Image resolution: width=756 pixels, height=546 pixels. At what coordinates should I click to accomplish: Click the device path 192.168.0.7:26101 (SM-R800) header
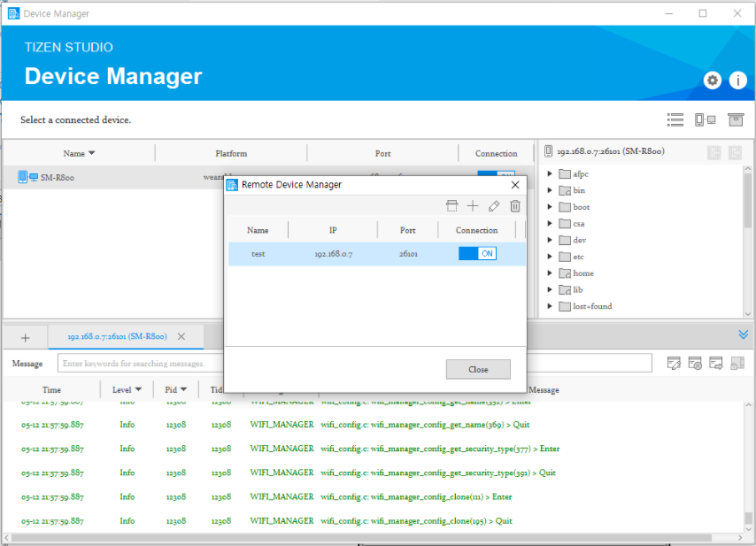611,151
